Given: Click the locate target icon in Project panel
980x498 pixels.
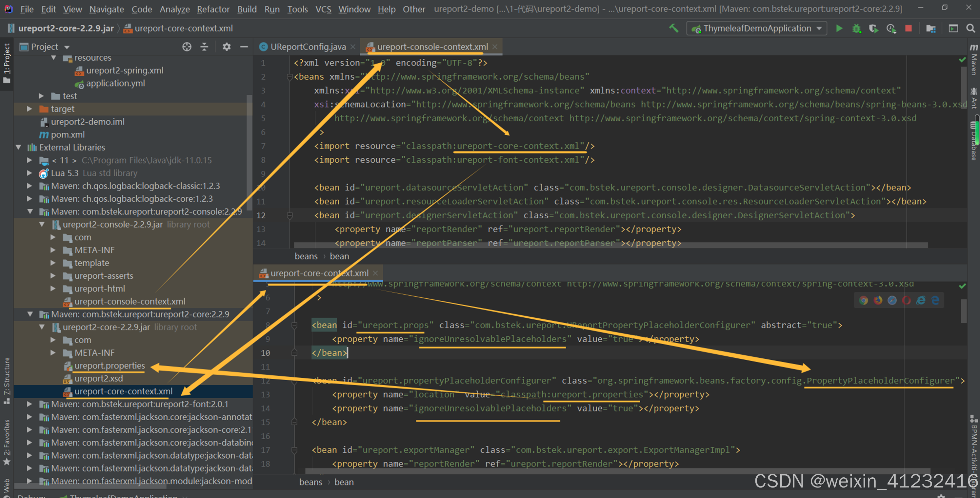Looking at the screenshot, I should click(187, 47).
